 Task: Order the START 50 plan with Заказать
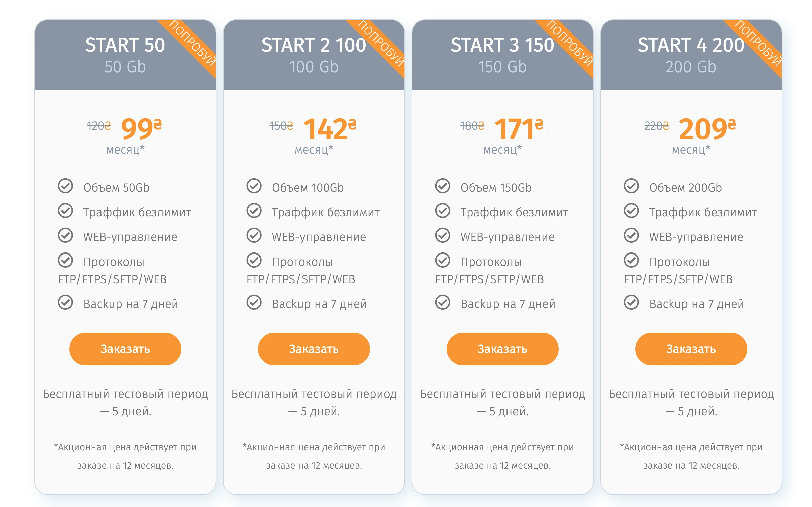click(x=125, y=349)
